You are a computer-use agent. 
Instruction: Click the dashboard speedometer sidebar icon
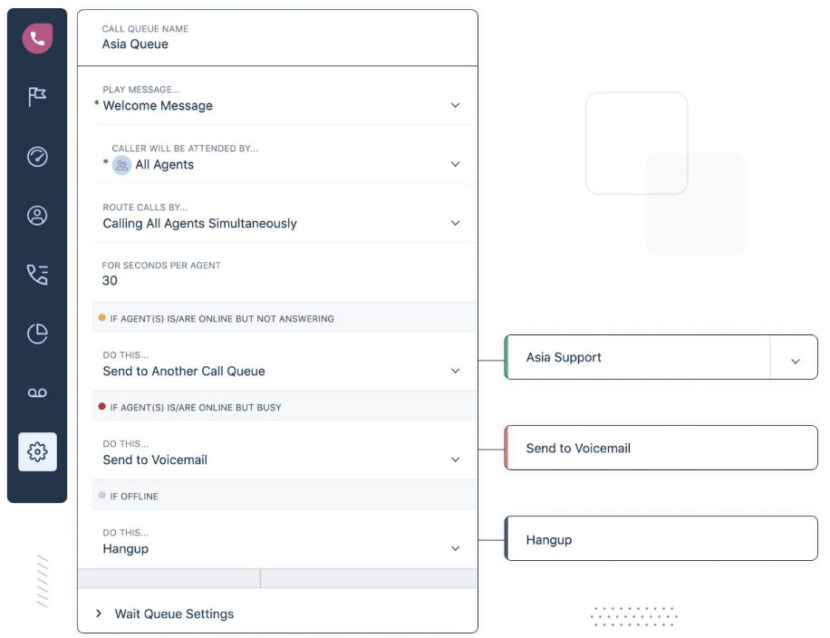37,156
